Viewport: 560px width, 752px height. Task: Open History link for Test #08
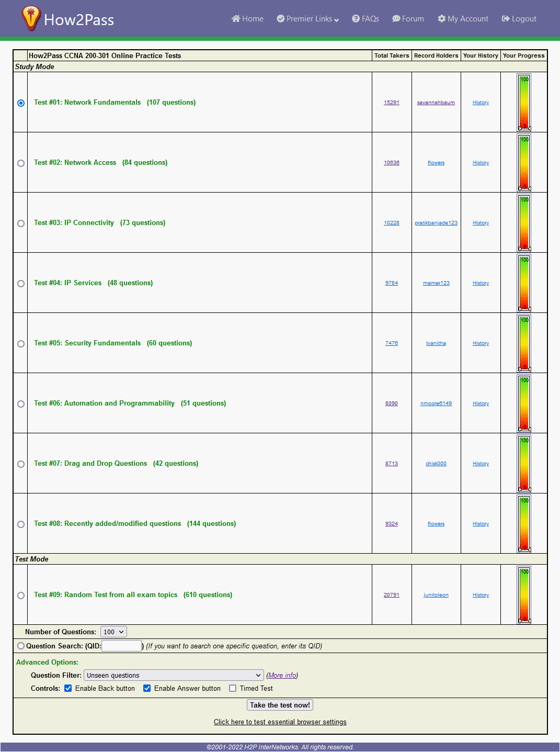point(481,524)
